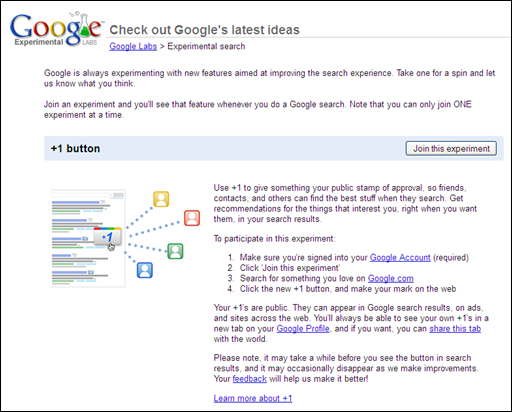Click the 'Experimental search' breadcrumb text
Screen dimensions: 512x412
[206, 46]
